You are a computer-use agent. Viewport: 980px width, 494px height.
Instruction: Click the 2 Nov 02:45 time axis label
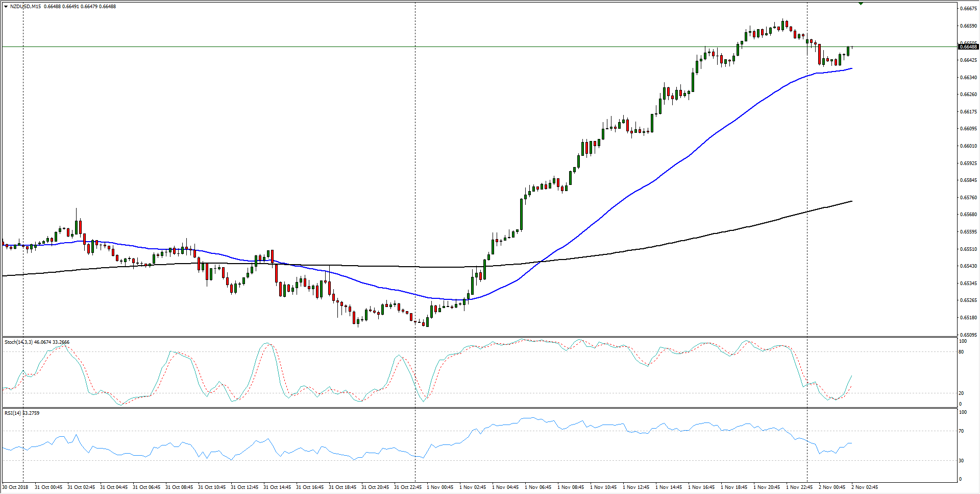865,487
